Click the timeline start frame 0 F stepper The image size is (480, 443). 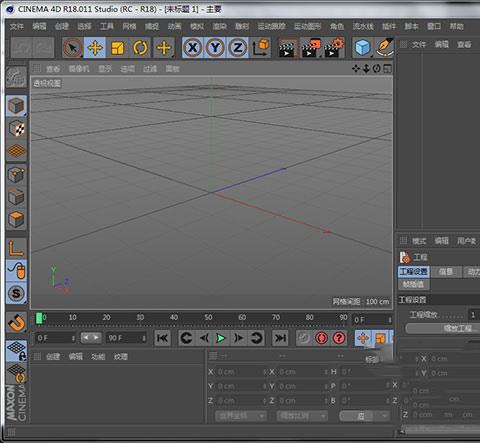click(x=56, y=338)
